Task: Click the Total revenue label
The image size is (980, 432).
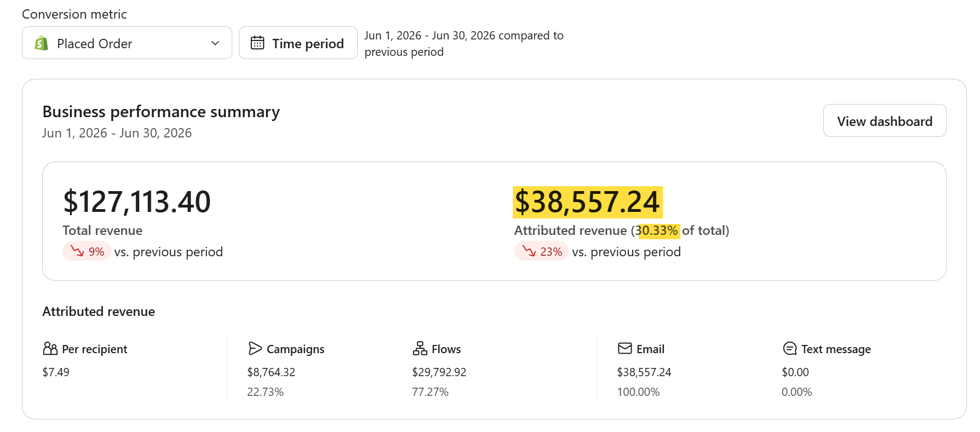Action: click(102, 231)
